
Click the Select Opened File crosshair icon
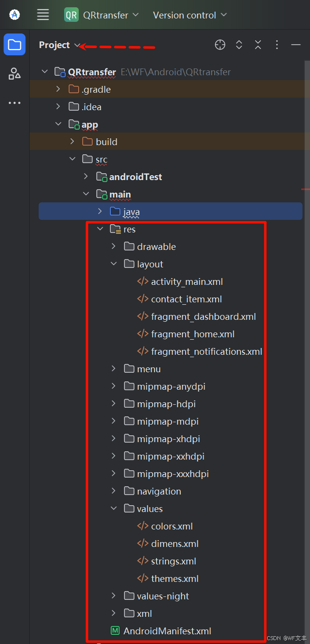pyautogui.click(x=220, y=45)
